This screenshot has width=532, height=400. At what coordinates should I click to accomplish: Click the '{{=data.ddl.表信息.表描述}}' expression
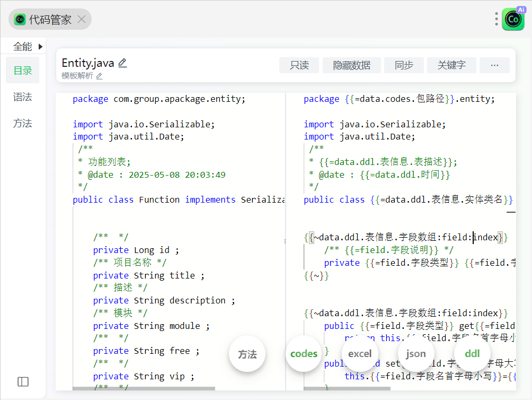click(x=386, y=162)
